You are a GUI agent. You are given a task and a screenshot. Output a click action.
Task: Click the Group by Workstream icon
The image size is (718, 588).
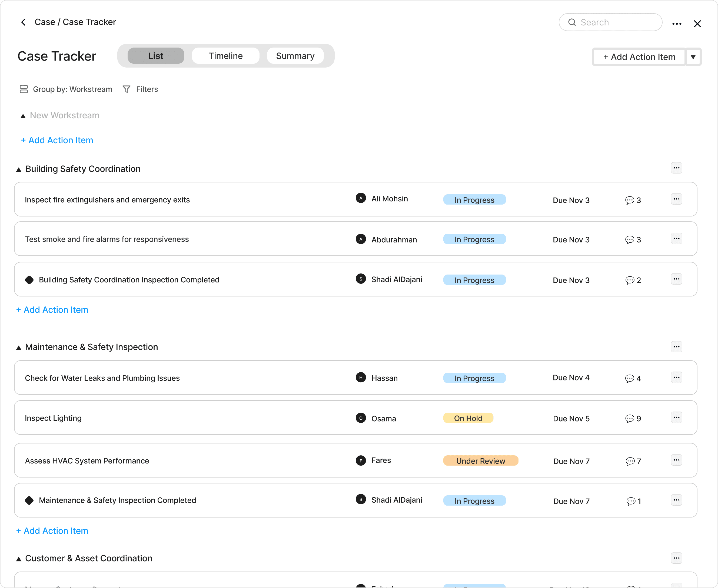tap(24, 89)
